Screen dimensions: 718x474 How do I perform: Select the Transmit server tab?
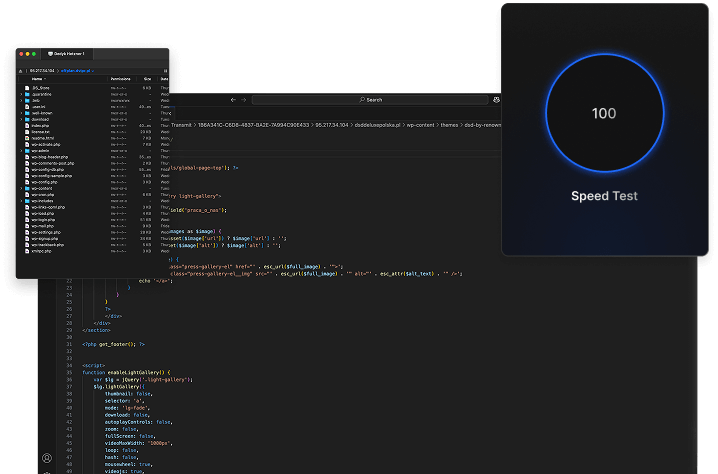coord(68,53)
